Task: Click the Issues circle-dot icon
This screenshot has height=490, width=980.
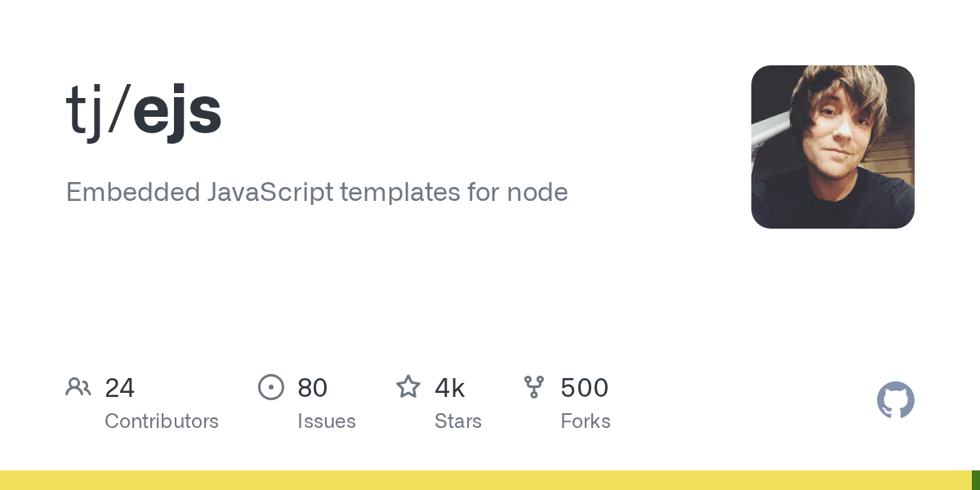Action: pyautogui.click(x=271, y=386)
